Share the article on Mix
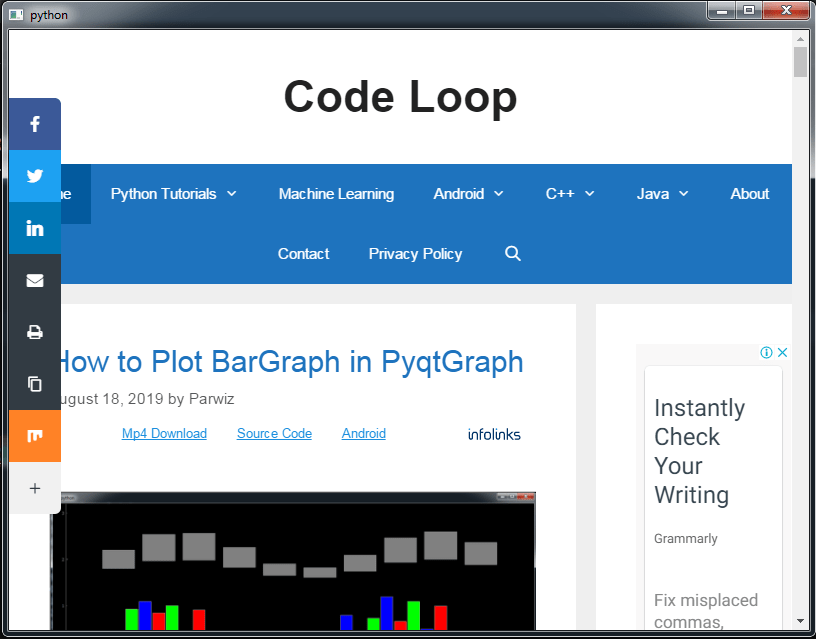 pyautogui.click(x=35, y=436)
